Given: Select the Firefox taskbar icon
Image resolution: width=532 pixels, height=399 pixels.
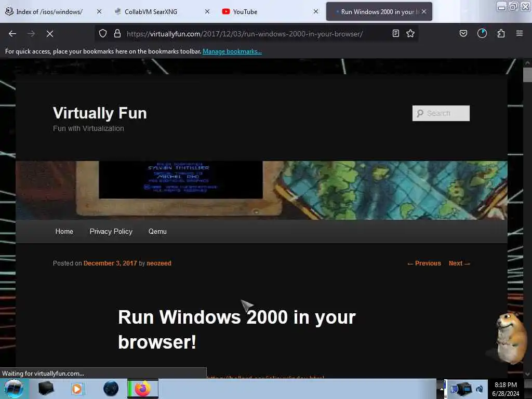Looking at the screenshot, I should tap(143, 389).
